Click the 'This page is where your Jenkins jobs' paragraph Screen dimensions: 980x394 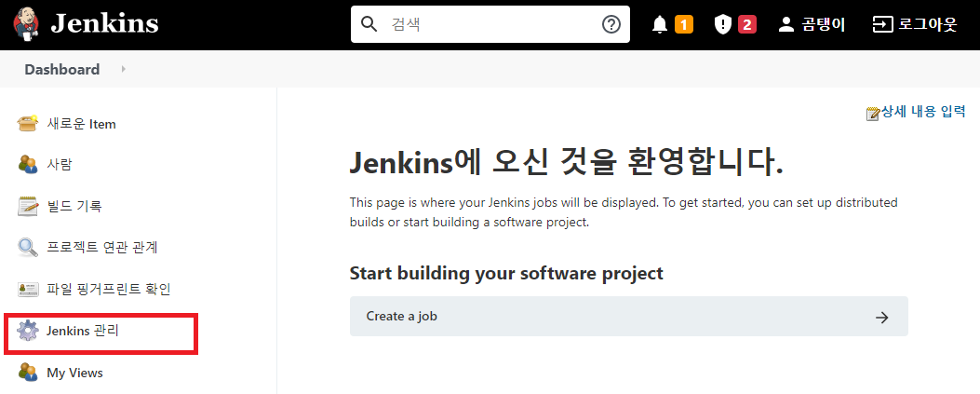pyautogui.click(x=624, y=212)
